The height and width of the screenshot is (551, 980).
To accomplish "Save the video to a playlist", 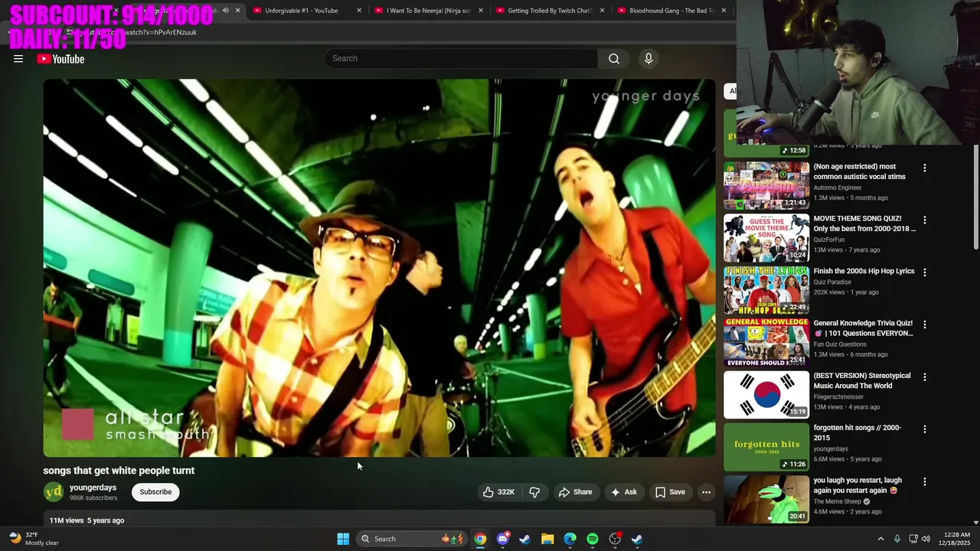I will [x=670, y=492].
